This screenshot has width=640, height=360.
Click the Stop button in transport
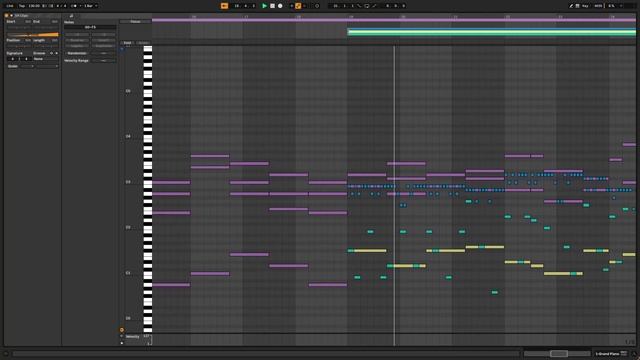(x=272, y=6)
